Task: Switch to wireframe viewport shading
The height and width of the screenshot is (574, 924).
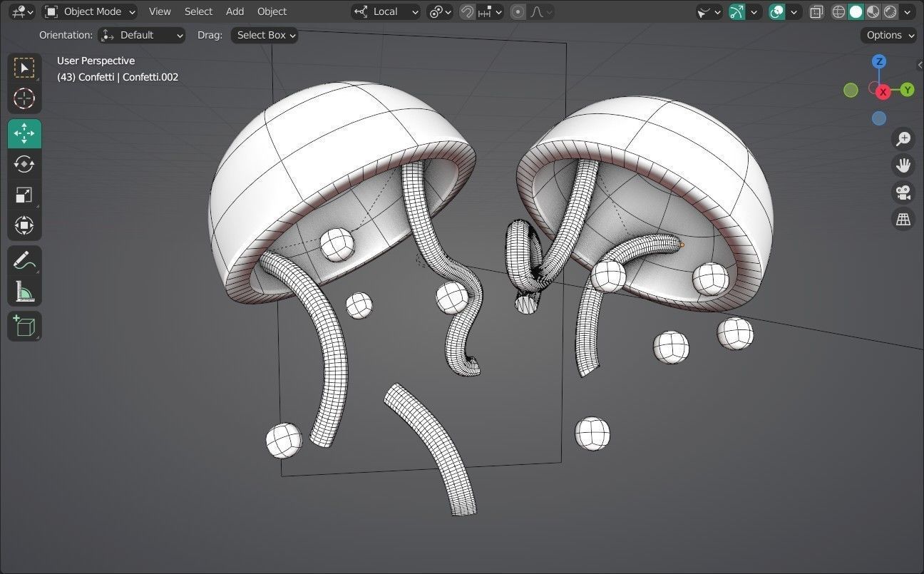Action: coord(839,11)
